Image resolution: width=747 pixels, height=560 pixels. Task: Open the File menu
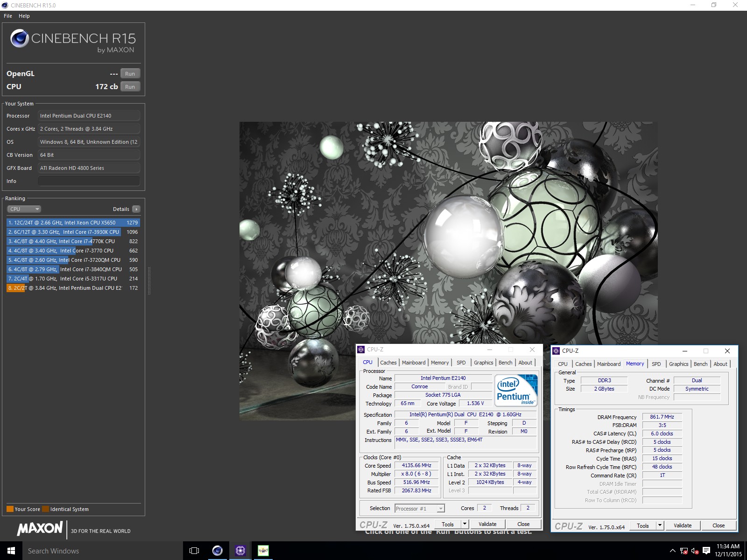click(x=8, y=16)
